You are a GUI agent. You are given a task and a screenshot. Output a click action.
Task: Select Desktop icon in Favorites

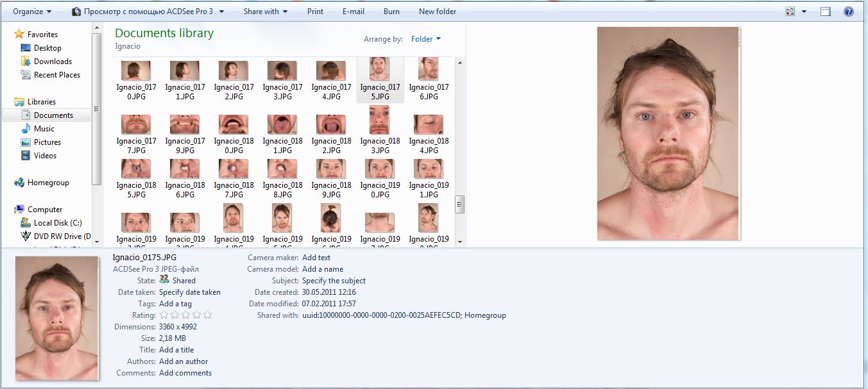pyautogui.click(x=26, y=48)
